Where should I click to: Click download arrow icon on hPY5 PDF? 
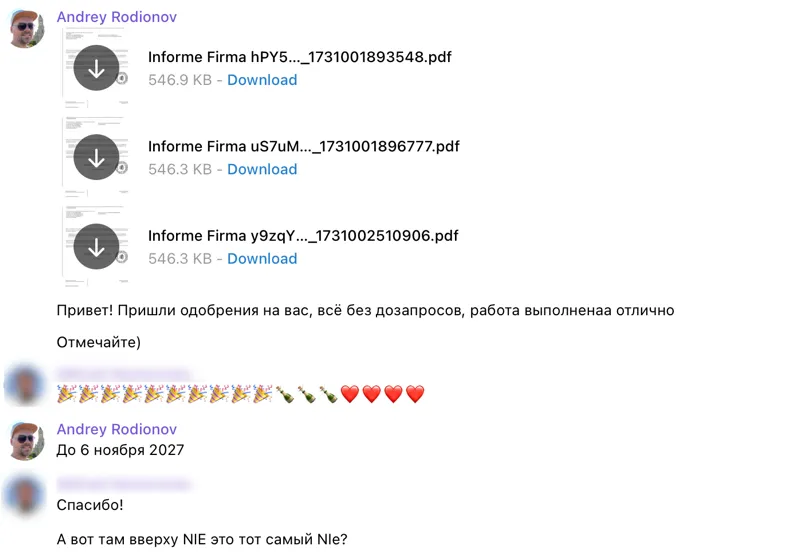tap(96, 68)
